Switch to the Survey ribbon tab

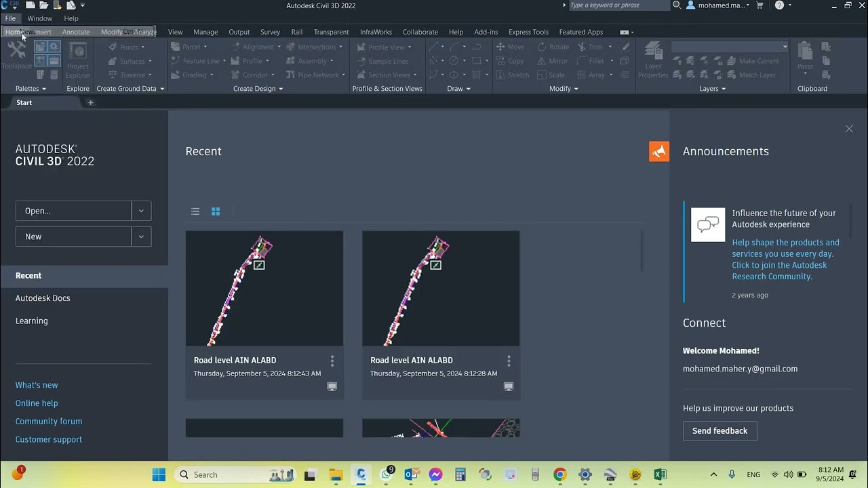pyautogui.click(x=270, y=32)
